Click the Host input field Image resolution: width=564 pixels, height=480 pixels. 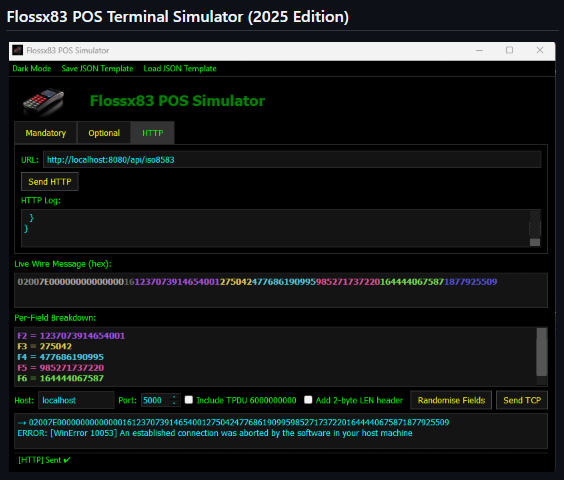click(x=76, y=400)
